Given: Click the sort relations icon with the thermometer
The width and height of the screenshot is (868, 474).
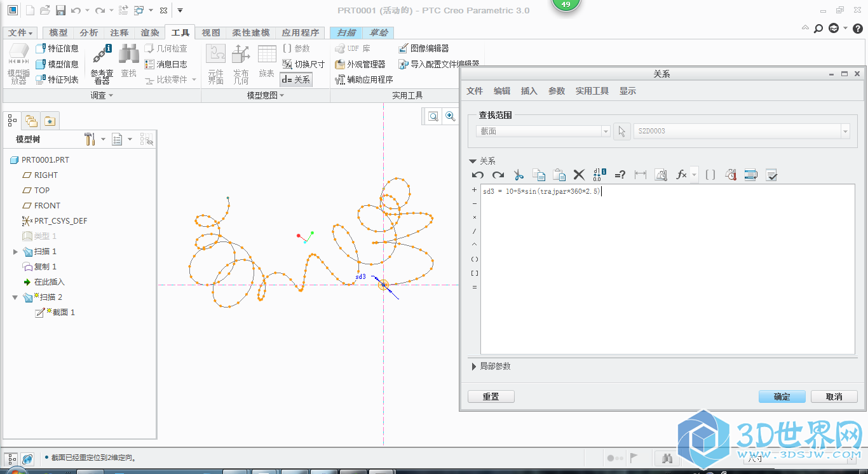Looking at the screenshot, I should coord(731,175).
